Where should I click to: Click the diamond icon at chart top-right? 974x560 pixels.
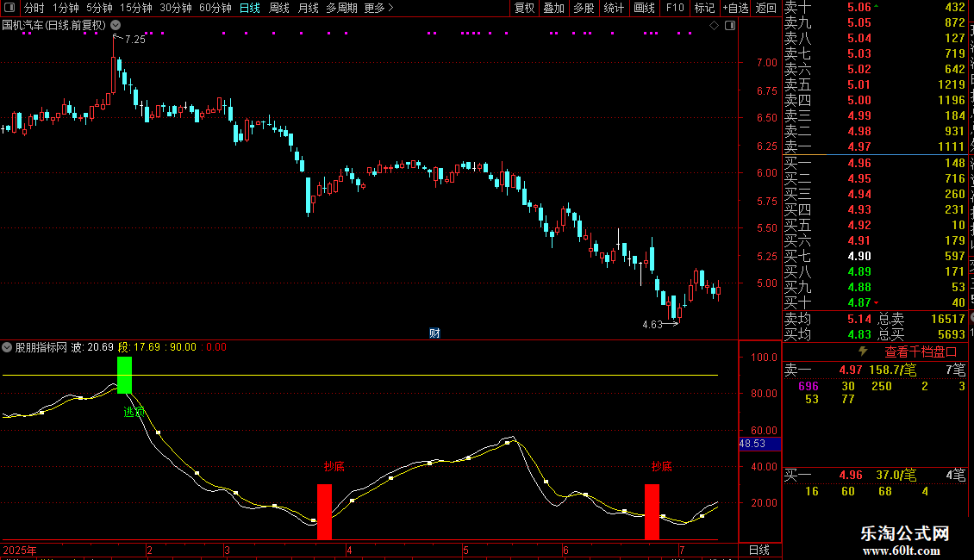(x=715, y=26)
